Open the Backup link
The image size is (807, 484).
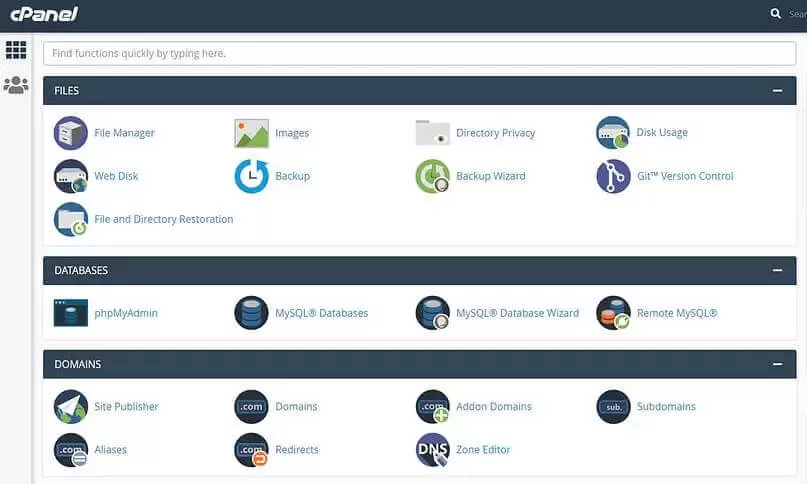(292, 176)
